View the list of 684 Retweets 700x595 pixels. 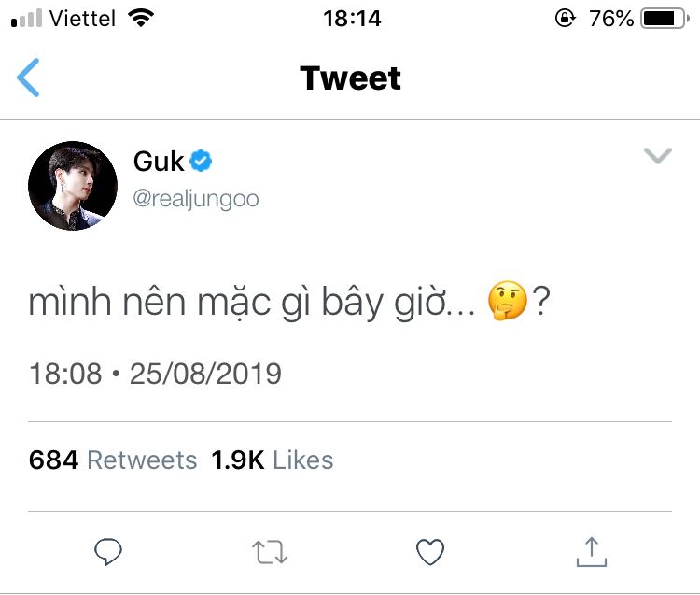click(x=113, y=460)
